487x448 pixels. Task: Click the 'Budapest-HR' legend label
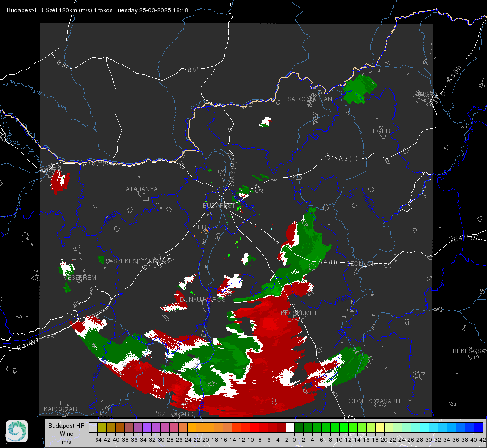(67, 425)
